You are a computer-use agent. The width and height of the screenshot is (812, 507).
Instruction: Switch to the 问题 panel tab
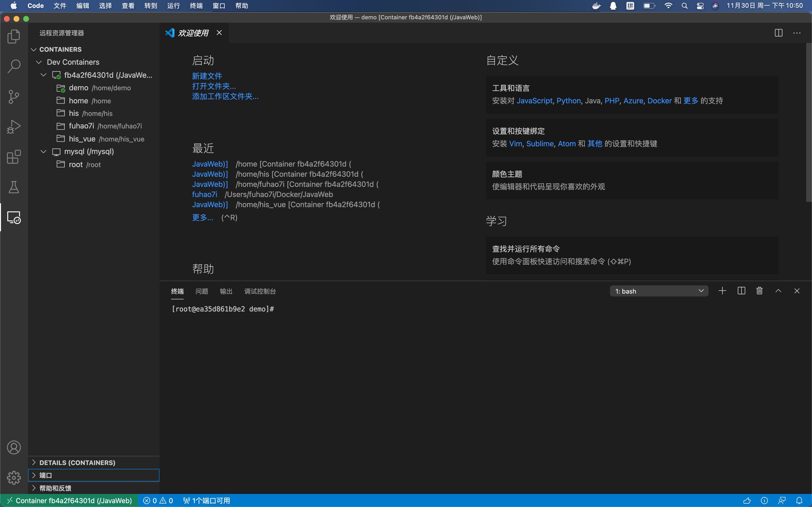click(202, 291)
